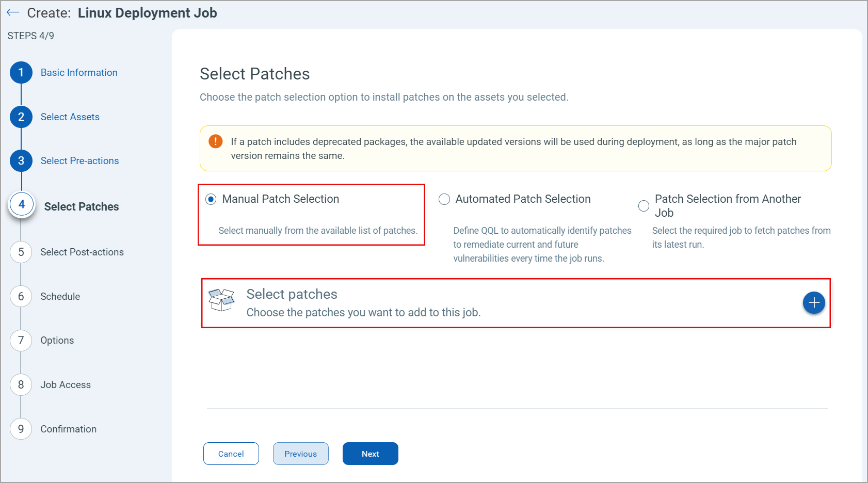Jump to Select Post-actions step
Viewport: 868px width, 483px height.
pos(82,252)
